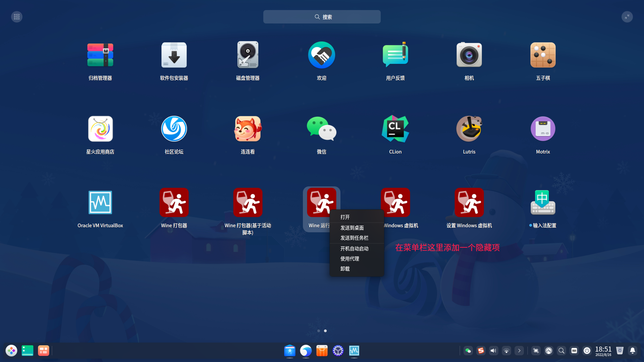Click the 搜索 search field

coord(322,17)
